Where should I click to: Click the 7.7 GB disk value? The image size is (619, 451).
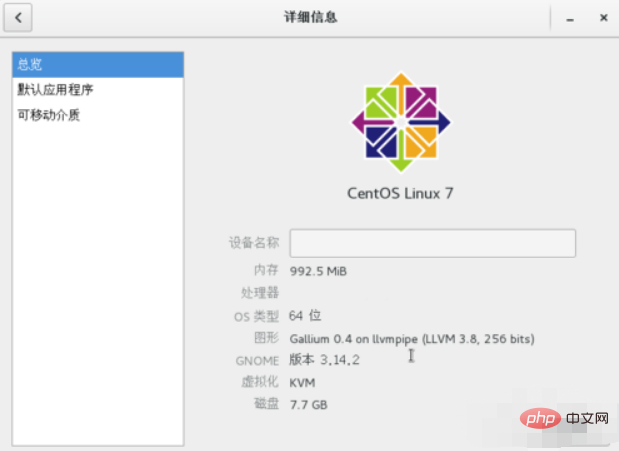click(x=308, y=404)
